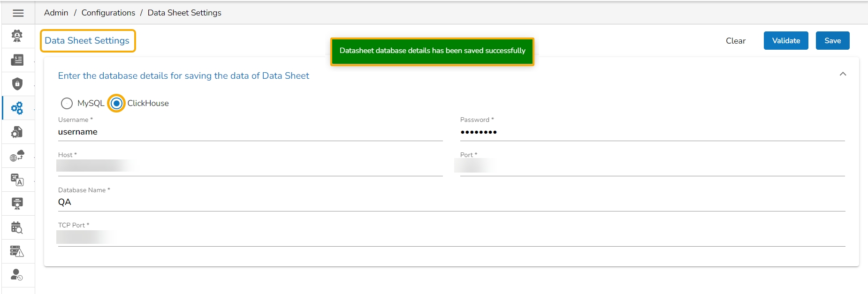Screen dimensions: 868x294
Task: Select the gears configuration sidebar icon
Action: [17, 108]
